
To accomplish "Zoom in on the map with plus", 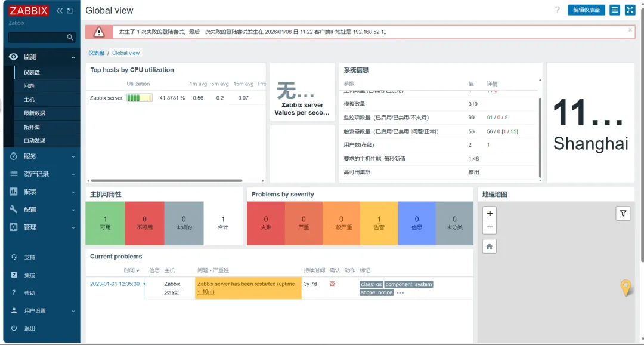I will coord(490,214).
